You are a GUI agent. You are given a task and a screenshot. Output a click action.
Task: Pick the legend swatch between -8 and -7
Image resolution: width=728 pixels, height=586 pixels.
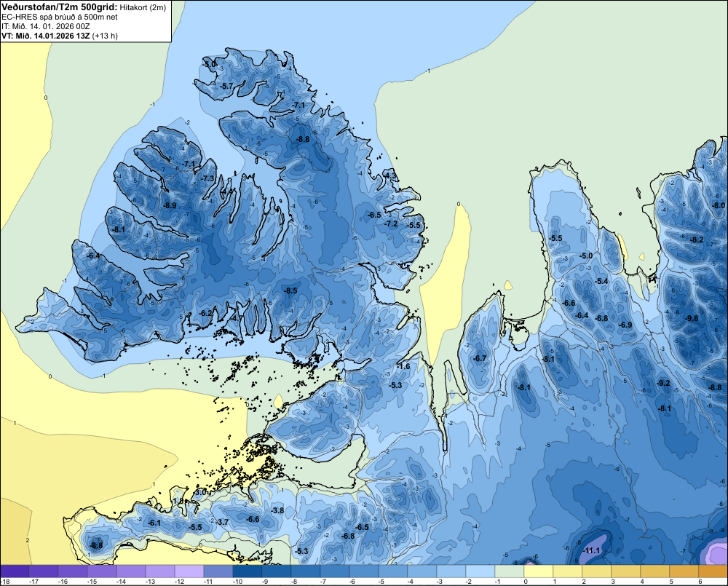coord(306,571)
